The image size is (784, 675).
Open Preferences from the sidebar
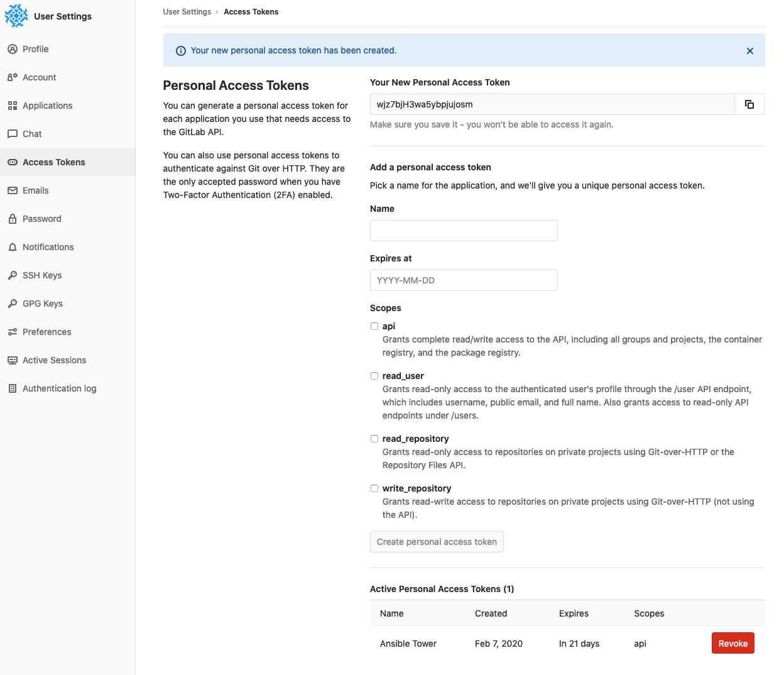tap(46, 332)
